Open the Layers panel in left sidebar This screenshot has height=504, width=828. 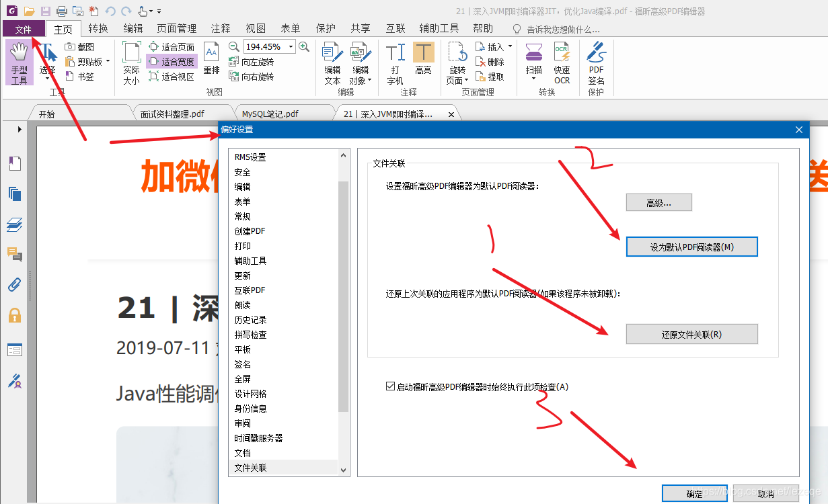pos(15,224)
